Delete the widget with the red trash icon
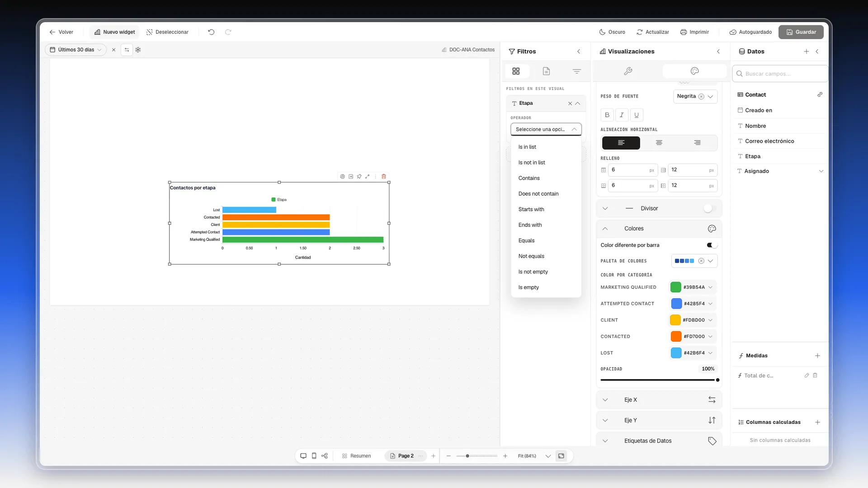This screenshot has width=868, height=488. [384, 177]
